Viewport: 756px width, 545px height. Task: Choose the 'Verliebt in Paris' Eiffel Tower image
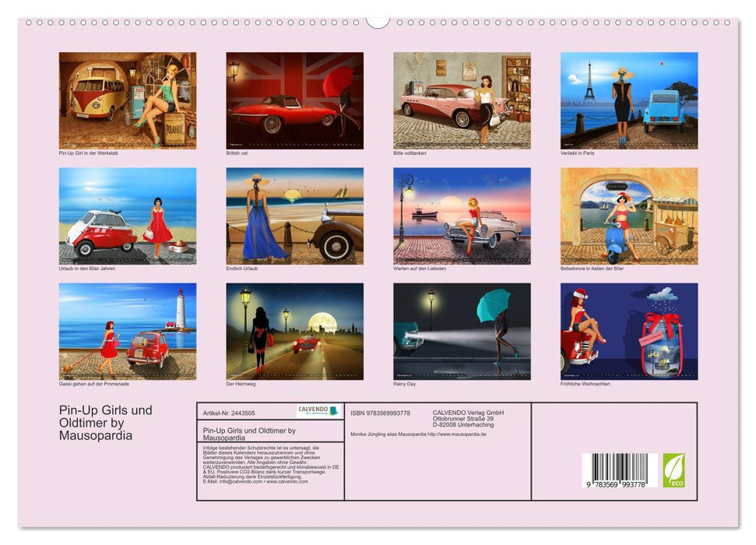(x=629, y=100)
